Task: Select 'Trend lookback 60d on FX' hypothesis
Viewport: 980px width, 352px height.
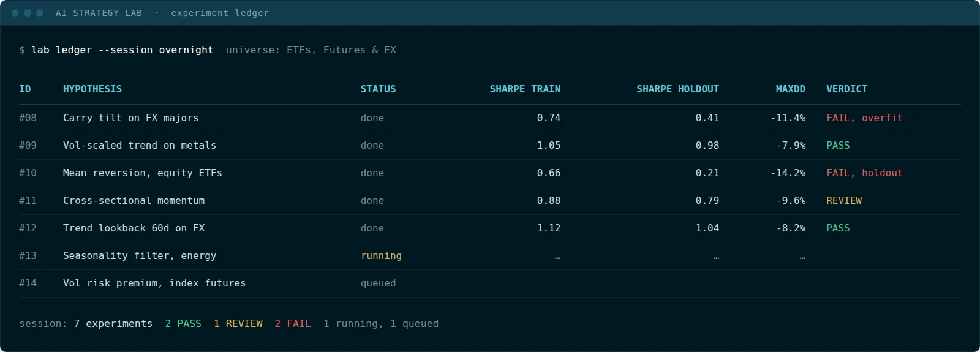Action: pyautogui.click(x=134, y=228)
